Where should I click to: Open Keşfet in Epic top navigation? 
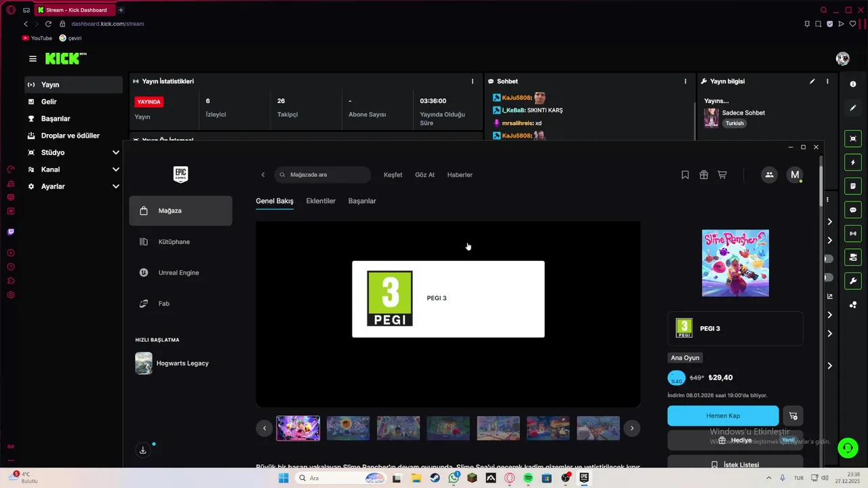[x=393, y=175]
